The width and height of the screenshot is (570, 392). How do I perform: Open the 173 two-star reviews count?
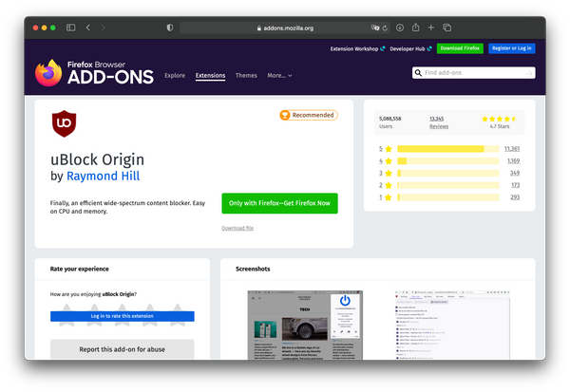point(515,185)
